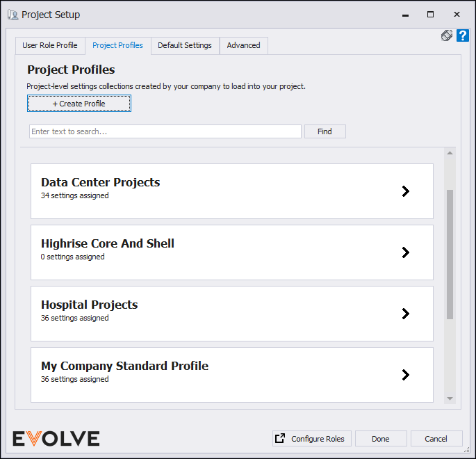Open Highrise Core And Shell arrow

pos(406,252)
